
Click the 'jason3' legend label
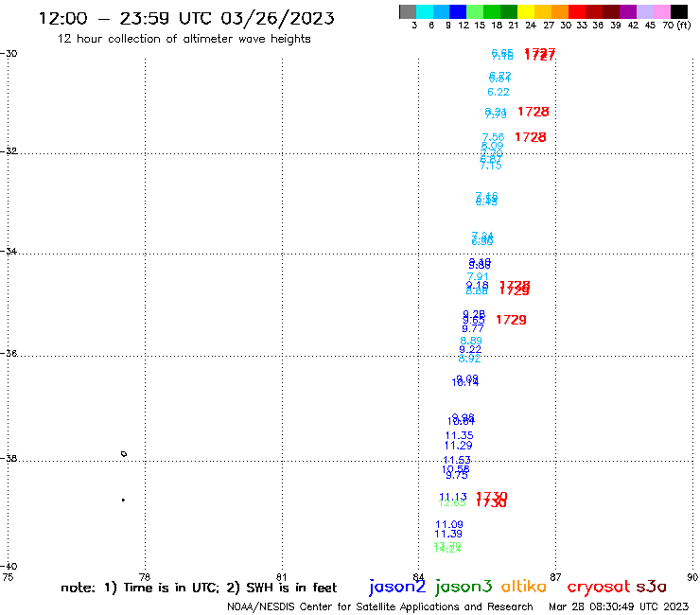pos(464,587)
